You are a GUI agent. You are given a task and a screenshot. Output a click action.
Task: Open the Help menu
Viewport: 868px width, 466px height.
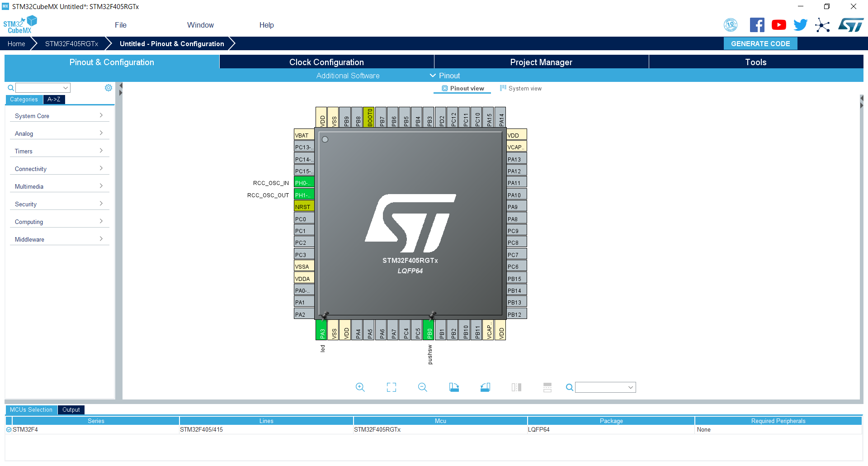[x=266, y=25]
